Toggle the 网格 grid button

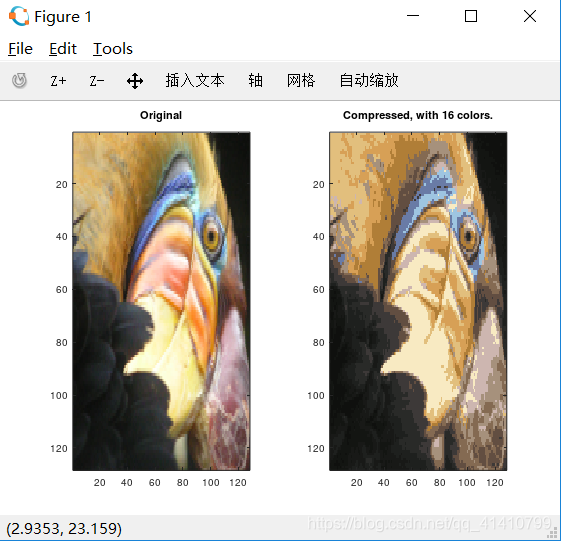click(301, 80)
